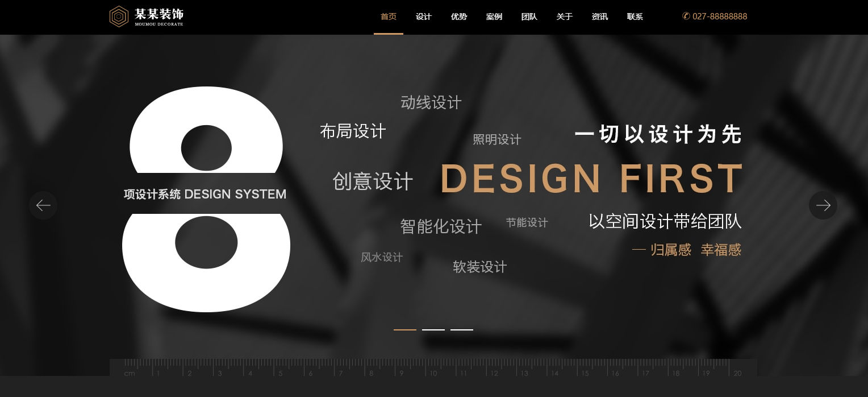Click the 联系 navigation link
Viewport: 868px width, 397px height.
[635, 17]
